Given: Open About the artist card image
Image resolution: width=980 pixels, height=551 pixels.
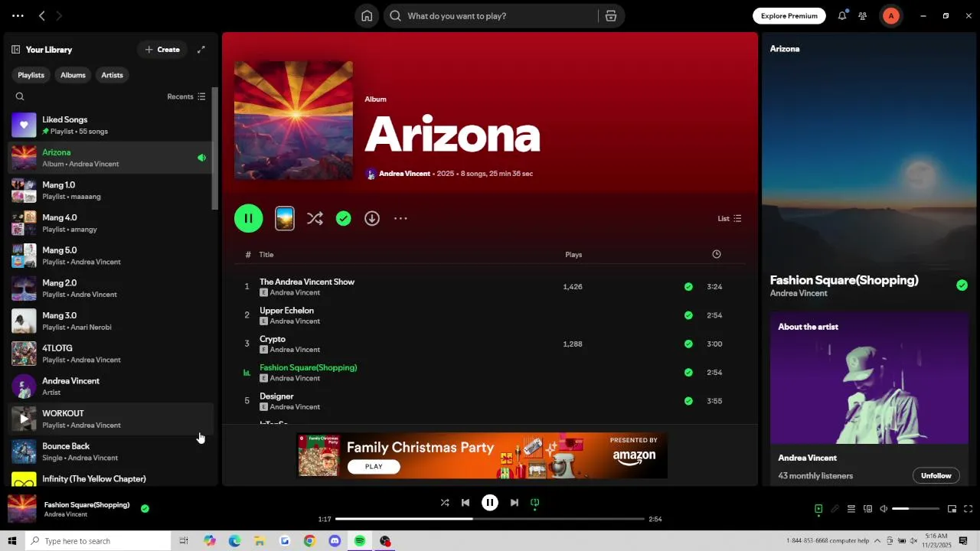Looking at the screenshot, I should point(869,378).
